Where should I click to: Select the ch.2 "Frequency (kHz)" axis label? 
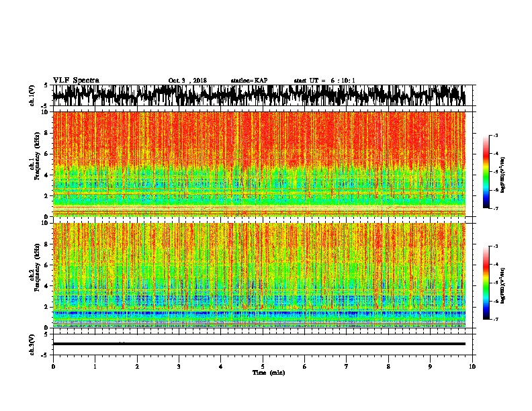point(37,267)
